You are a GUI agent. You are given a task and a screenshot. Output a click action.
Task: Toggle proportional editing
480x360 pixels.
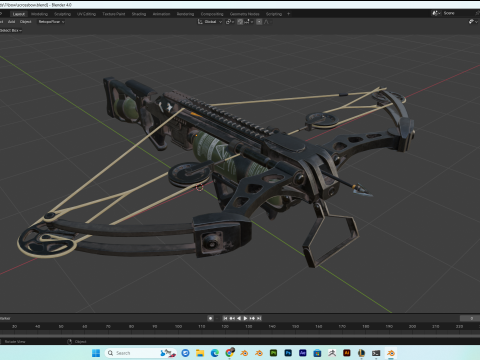point(259,22)
